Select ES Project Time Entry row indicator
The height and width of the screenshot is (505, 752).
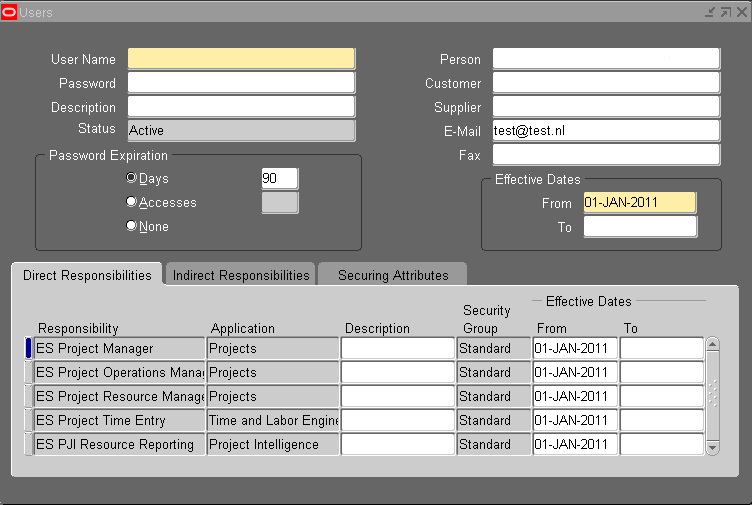(x=29, y=420)
